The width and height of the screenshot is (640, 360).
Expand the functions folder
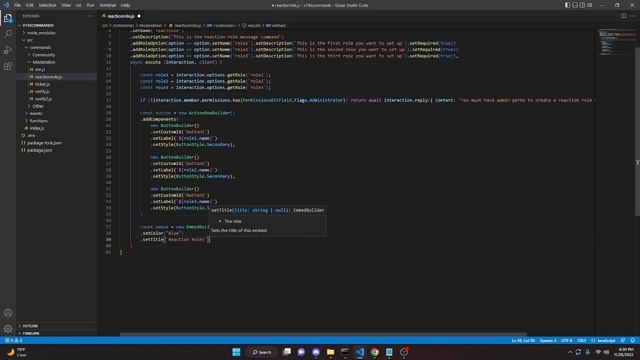39,121
